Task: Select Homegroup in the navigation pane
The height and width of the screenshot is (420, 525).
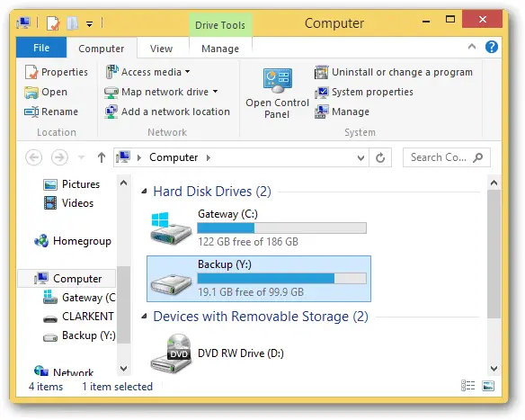Action: [x=73, y=241]
